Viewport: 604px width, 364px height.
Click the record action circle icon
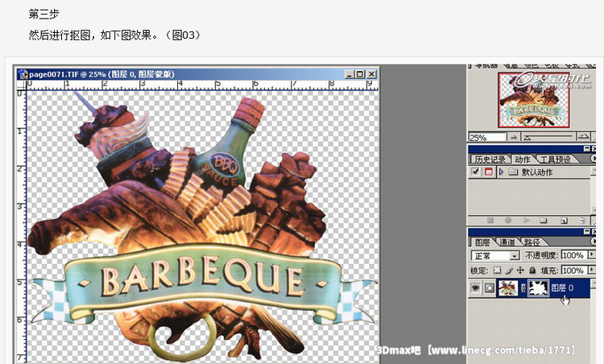(x=508, y=221)
